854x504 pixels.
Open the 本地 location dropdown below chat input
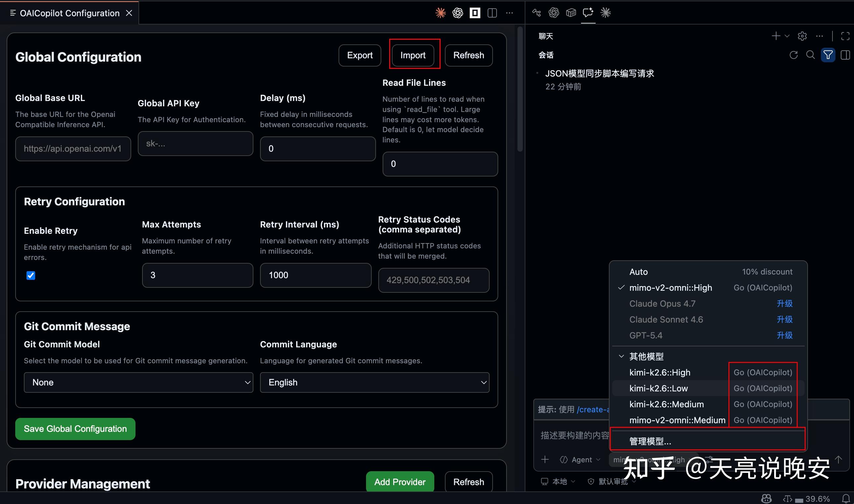[x=558, y=481]
